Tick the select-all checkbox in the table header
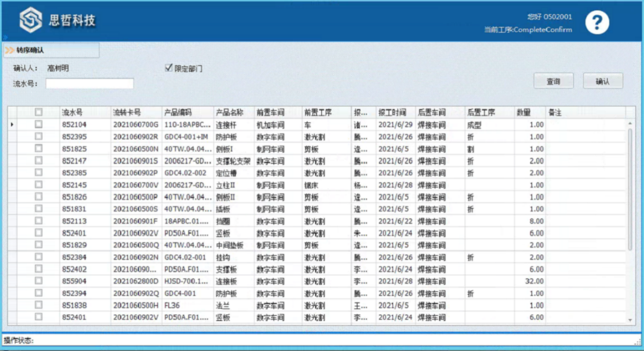644x351 pixels. (x=39, y=112)
